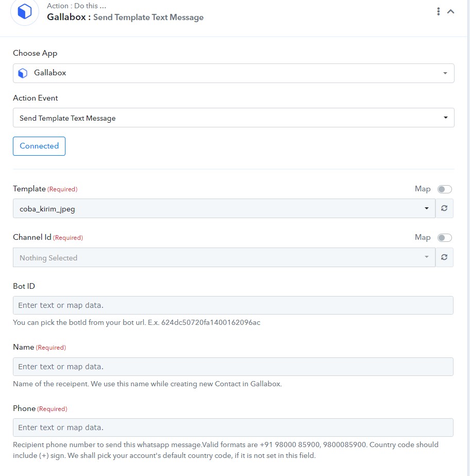This screenshot has height=476, width=470.
Task: Click the Name (Required) label
Action: click(x=40, y=347)
